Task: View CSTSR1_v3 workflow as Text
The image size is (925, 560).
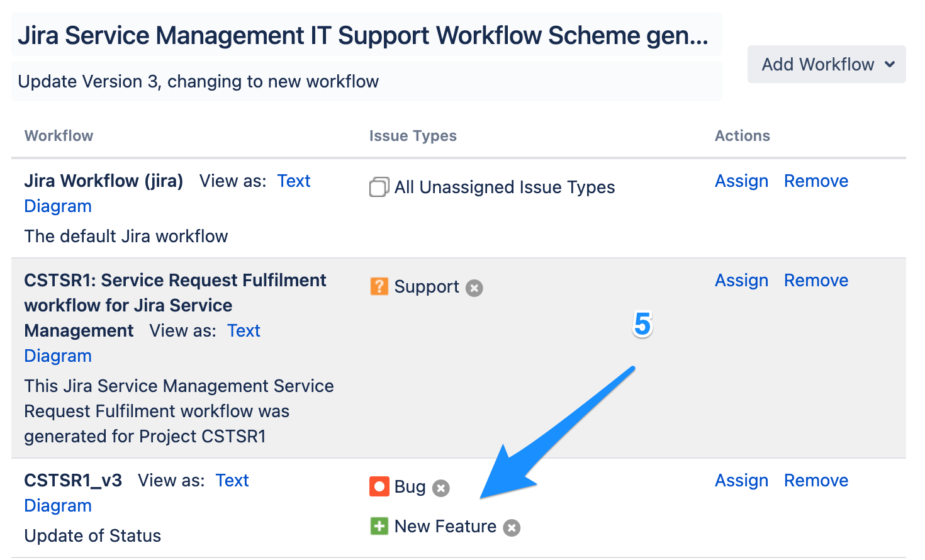Action: [232, 481]
